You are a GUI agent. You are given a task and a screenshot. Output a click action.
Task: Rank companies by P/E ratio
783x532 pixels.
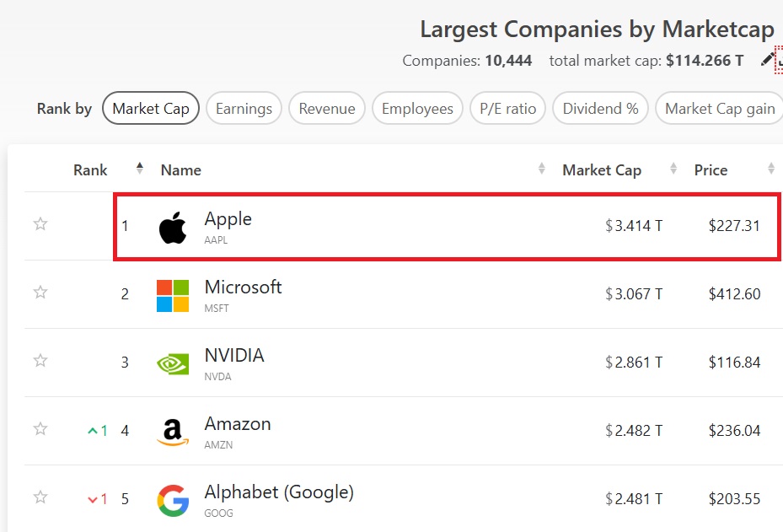pos(507,109)
